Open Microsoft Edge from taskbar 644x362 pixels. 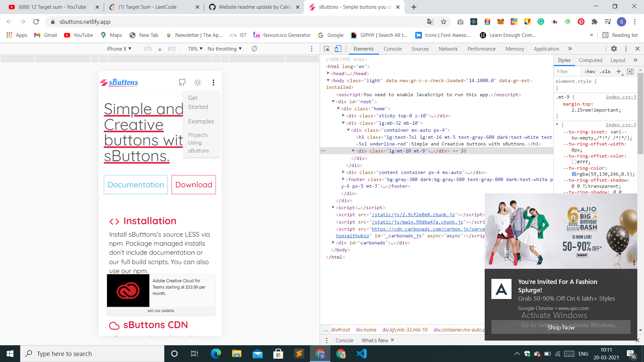click(x=216, y=354)
